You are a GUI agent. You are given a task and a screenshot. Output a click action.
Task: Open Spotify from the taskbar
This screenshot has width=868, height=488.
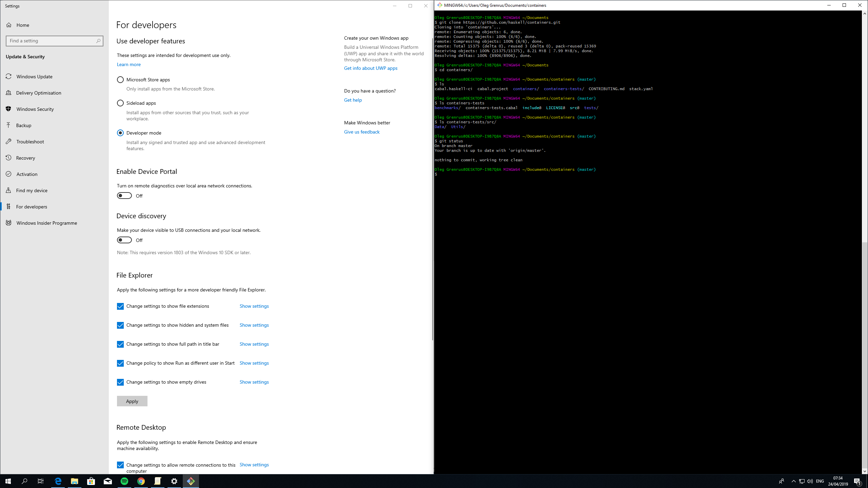124,481
